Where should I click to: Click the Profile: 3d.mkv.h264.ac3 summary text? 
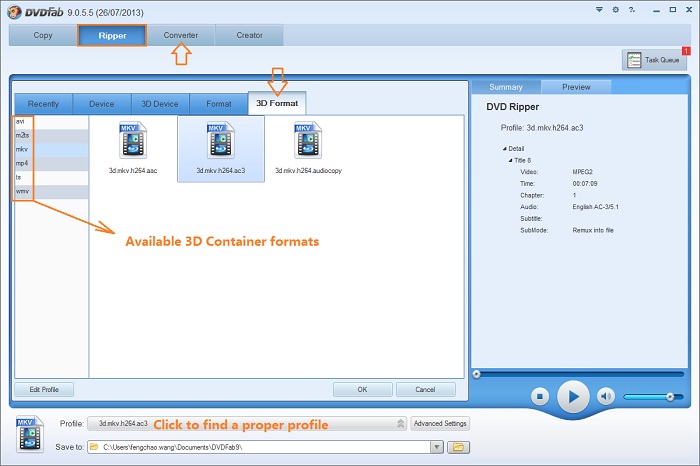point(542,128)
